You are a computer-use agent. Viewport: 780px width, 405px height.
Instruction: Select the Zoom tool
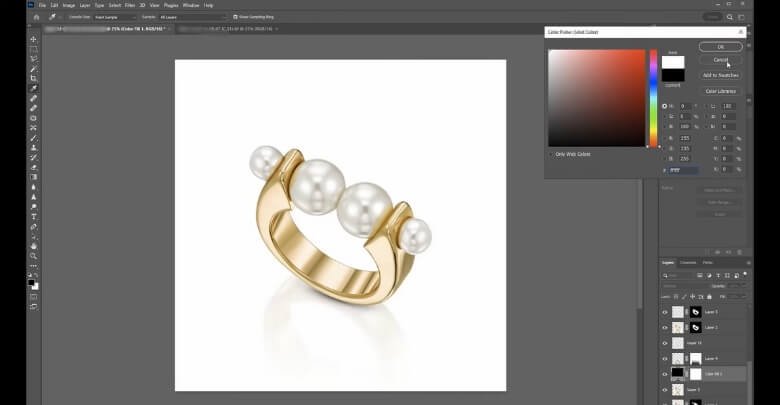click(x=33, y=256)
